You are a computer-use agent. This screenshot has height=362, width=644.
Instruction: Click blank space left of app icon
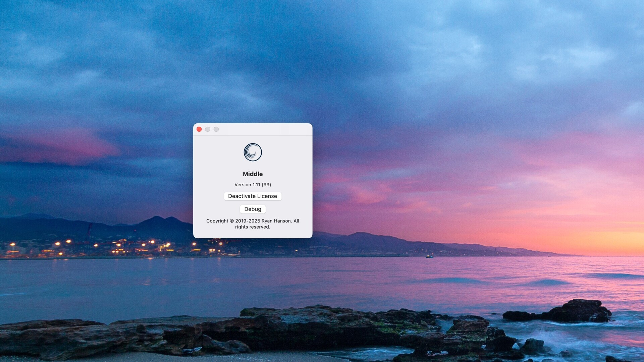coord(218,153)
